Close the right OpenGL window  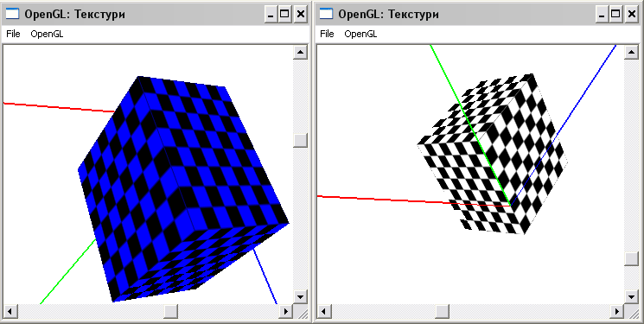tap(632, 15)
